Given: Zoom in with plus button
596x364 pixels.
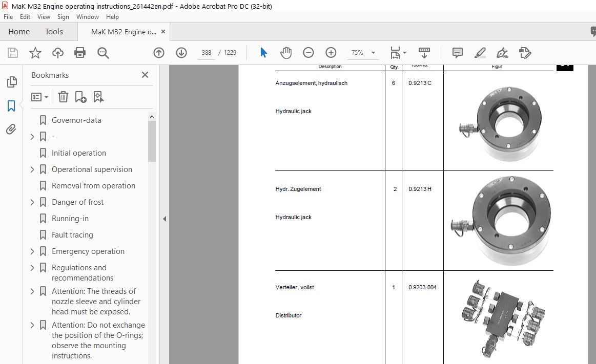Looking at the screenshot, I should click(331, 53).
